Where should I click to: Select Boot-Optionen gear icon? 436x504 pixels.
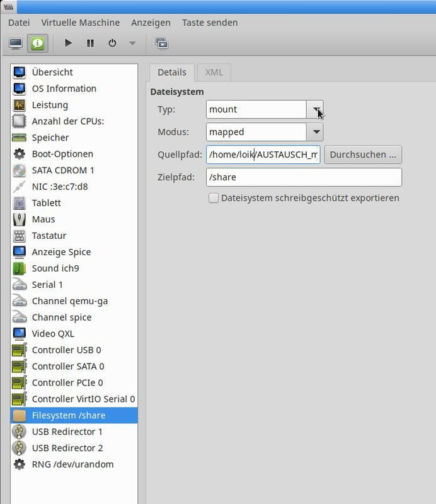coord(20,154)
